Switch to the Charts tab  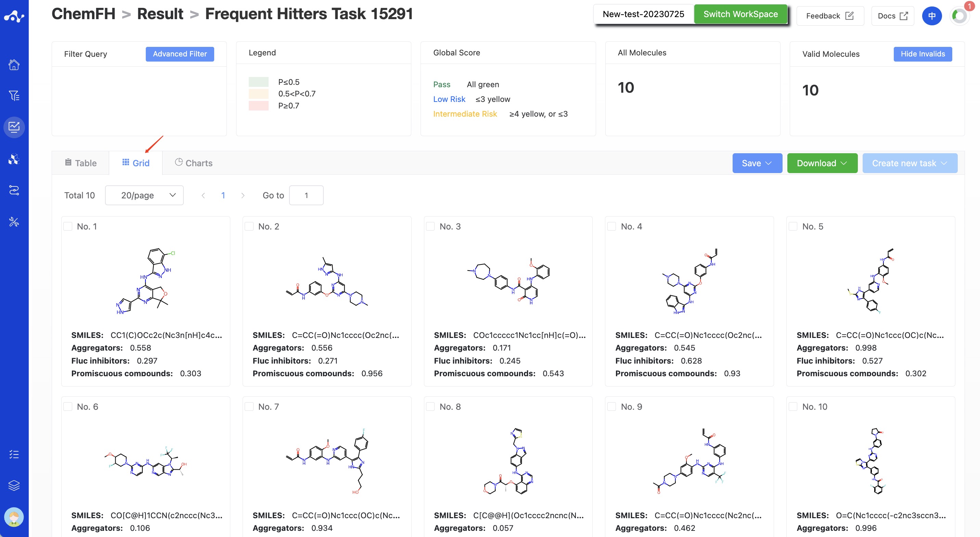pos(194,163)
